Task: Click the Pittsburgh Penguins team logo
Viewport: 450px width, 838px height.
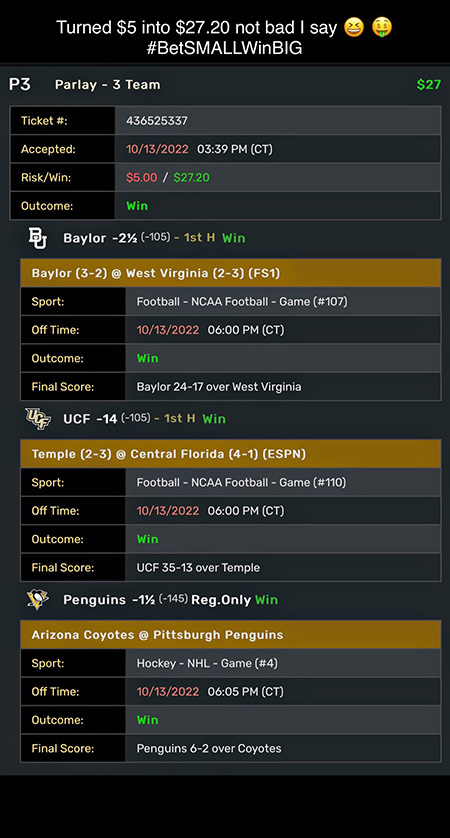Action: point(37,599)
